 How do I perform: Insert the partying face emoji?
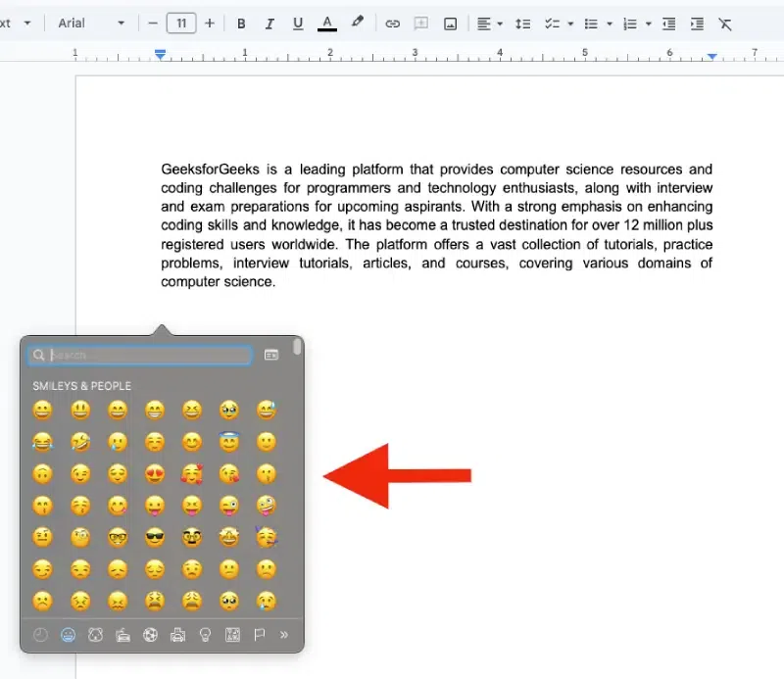[x=267, y=538]
